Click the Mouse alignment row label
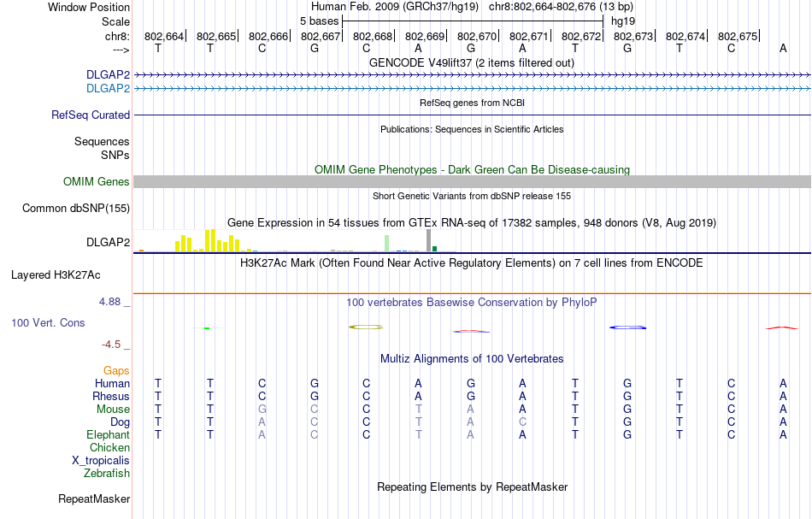Viewport: 812px width, 519px height. click(113, 410)
